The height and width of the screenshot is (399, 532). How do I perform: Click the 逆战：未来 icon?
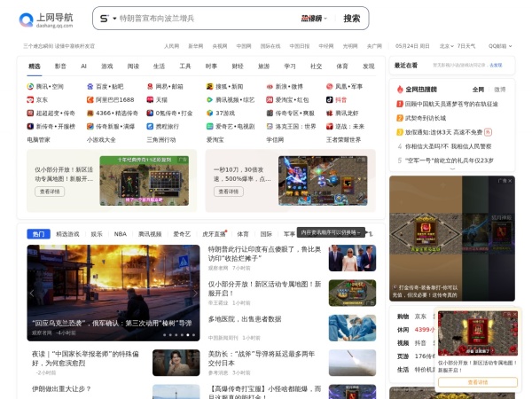[x=330, y=126]
